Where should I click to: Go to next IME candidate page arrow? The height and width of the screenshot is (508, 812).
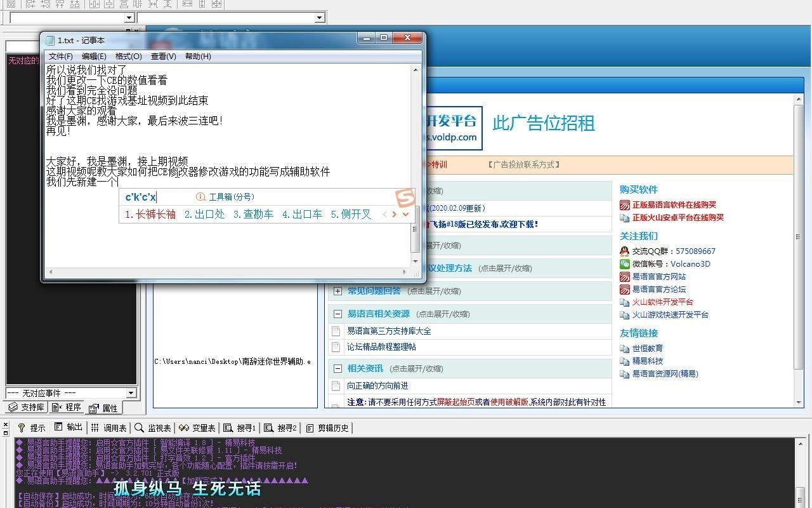tap(395, 215)
